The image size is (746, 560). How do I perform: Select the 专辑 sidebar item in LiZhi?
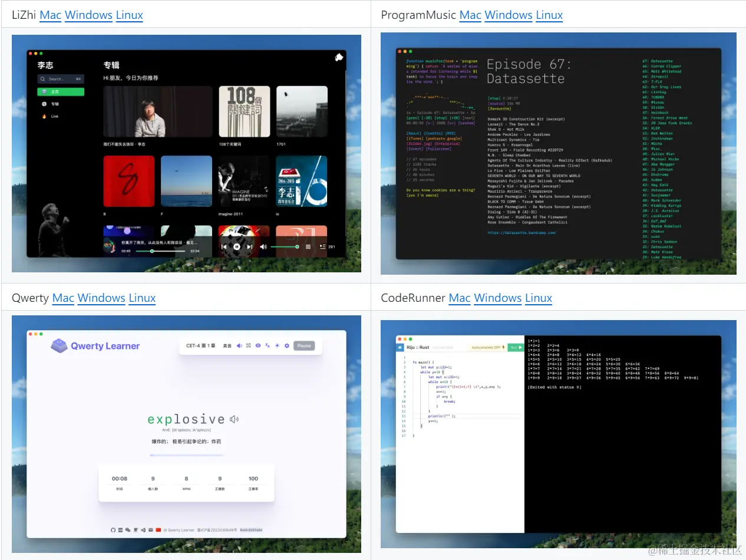coord(55,104)
